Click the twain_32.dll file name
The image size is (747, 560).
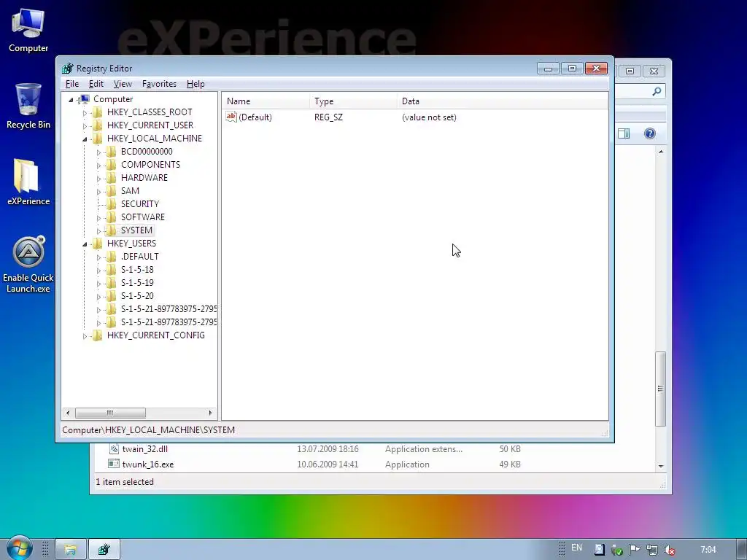145,448
